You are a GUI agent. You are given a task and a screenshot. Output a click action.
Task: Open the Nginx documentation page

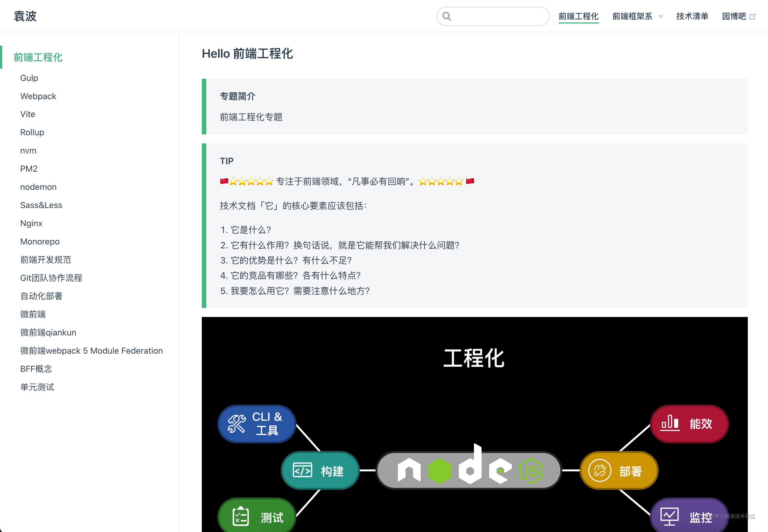coord(31,223)
